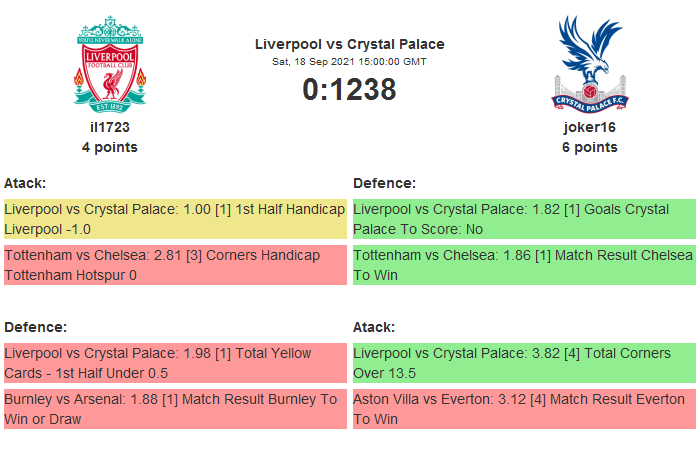The width and height of the screenshot is (700, 460).
Task: Click joker16's Defence section heading
Action: [384, 183]
